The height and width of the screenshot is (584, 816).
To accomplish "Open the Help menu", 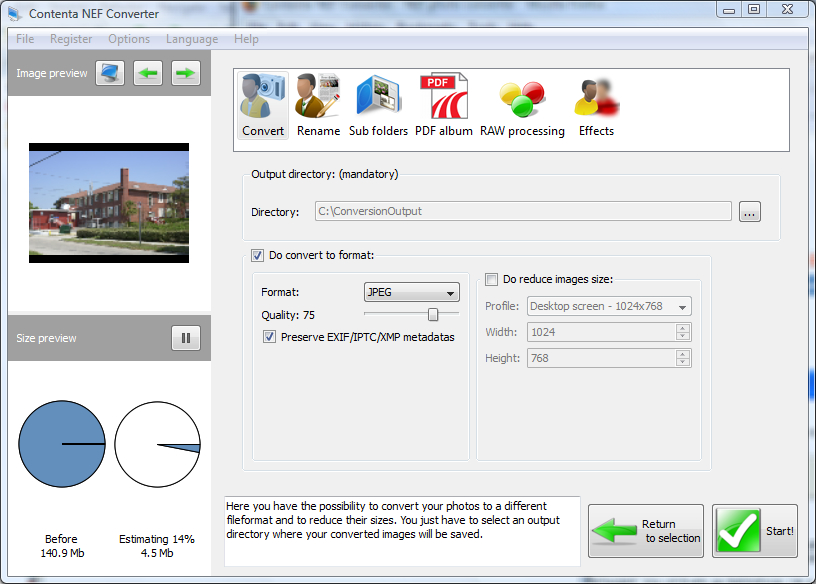I will [246, 39].
